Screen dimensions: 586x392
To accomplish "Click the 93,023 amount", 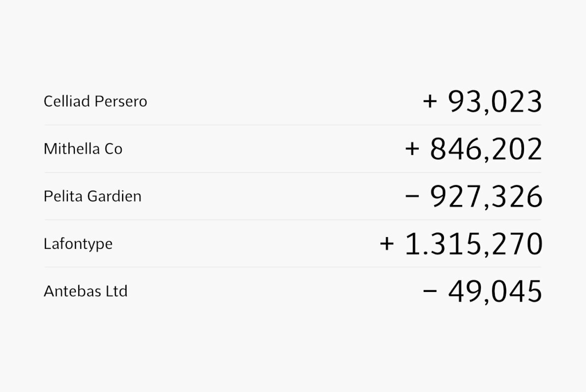I will [x=495, y=102].
